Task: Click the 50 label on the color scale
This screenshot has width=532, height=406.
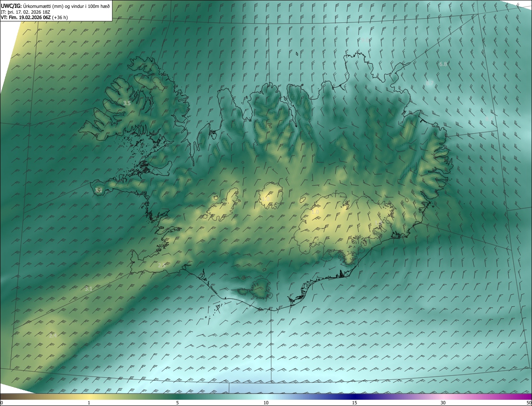Action: pos(529,403)
